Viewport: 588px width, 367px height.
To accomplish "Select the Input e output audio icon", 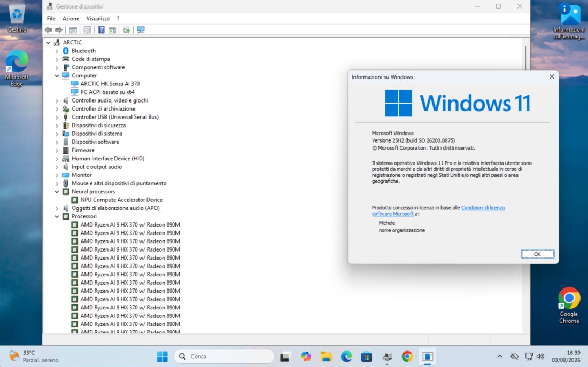I will click(x=66, y=167).
